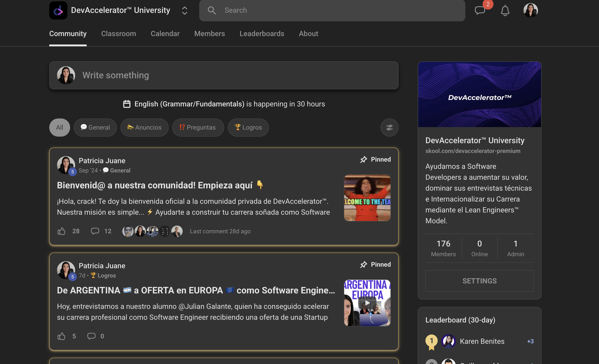Open the Calendar tab
The width and height of the screenshot is (599, 364).
165,34
